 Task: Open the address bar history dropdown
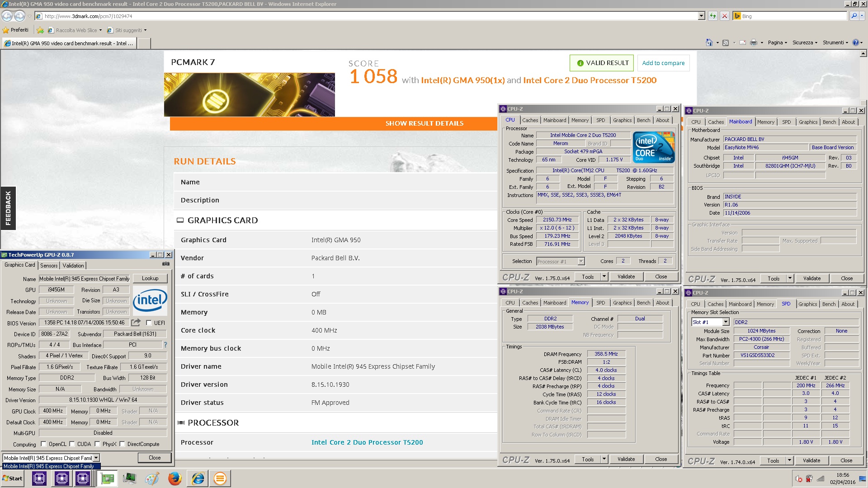click(701, 16)
